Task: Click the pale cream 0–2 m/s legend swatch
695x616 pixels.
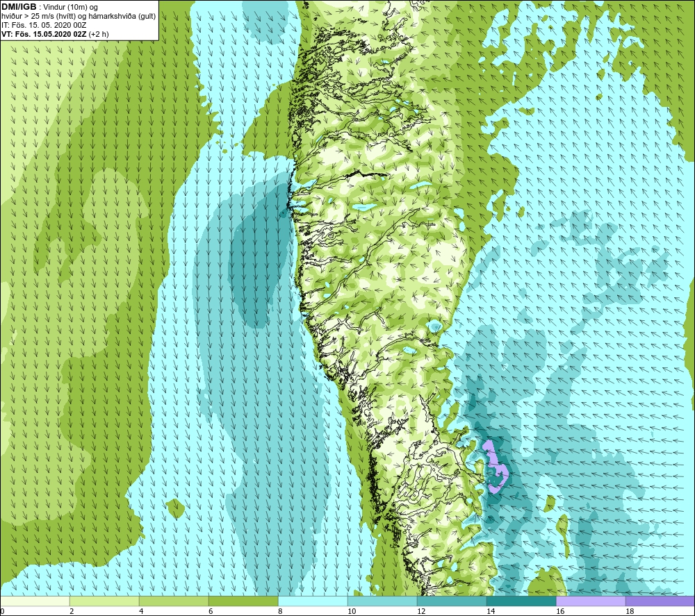Action: tap(35, 601)
